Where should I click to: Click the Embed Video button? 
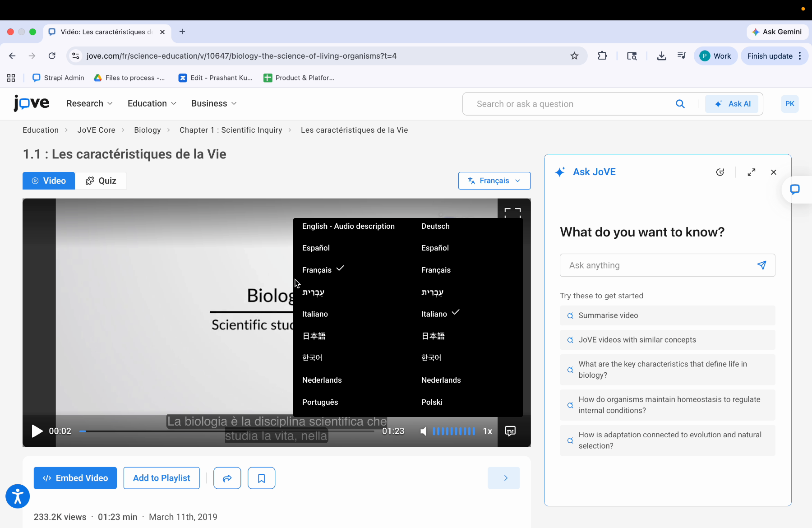(x=75, y=478)
